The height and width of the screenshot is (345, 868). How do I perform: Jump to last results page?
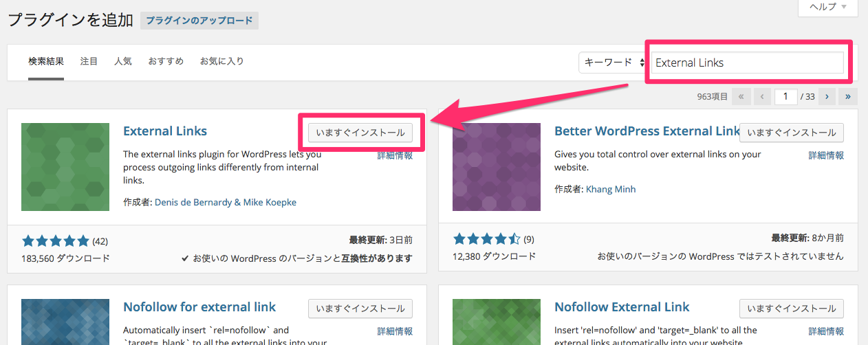point(848,97)
